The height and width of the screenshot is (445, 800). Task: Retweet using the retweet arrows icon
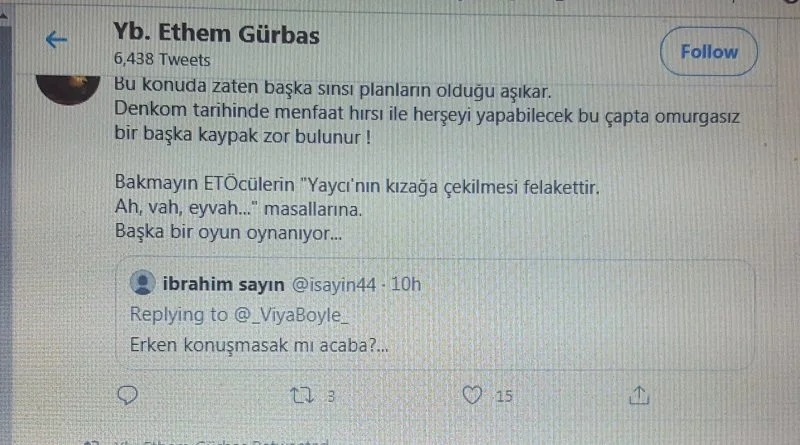click(x=300, y=396)
